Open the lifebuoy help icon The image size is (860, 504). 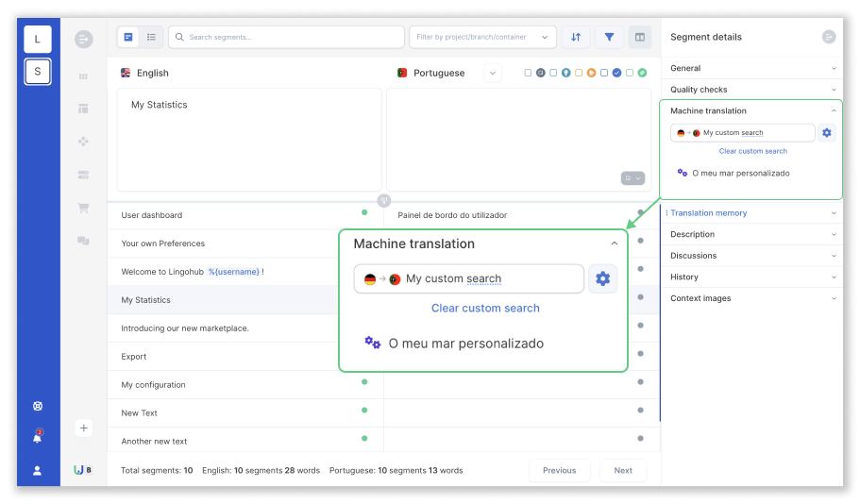(x=38, y=406)
